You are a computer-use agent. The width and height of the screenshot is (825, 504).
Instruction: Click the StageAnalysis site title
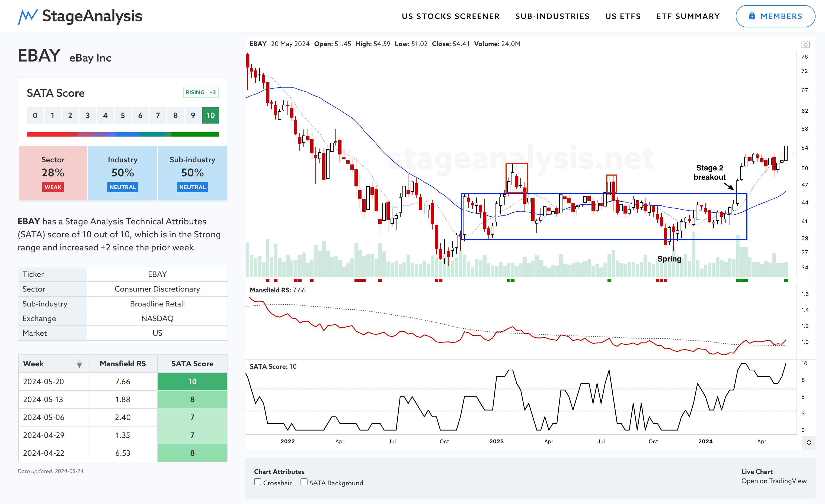(92, 16)
